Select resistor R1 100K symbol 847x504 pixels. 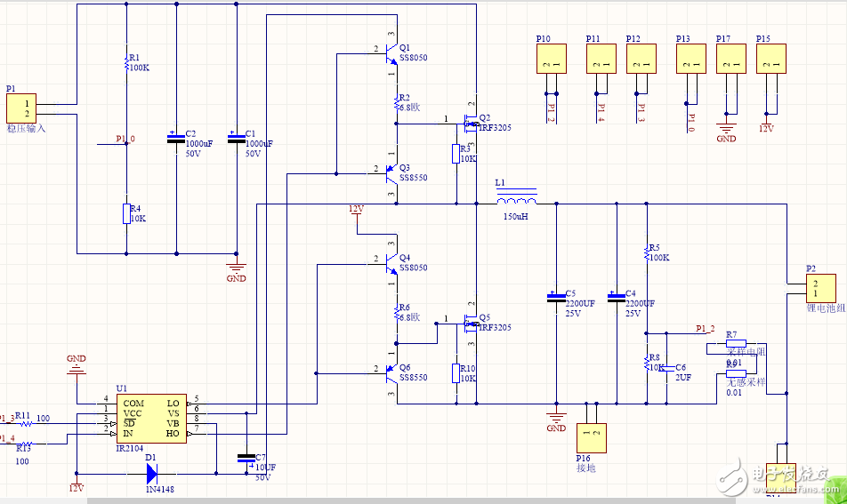(127, 62)
